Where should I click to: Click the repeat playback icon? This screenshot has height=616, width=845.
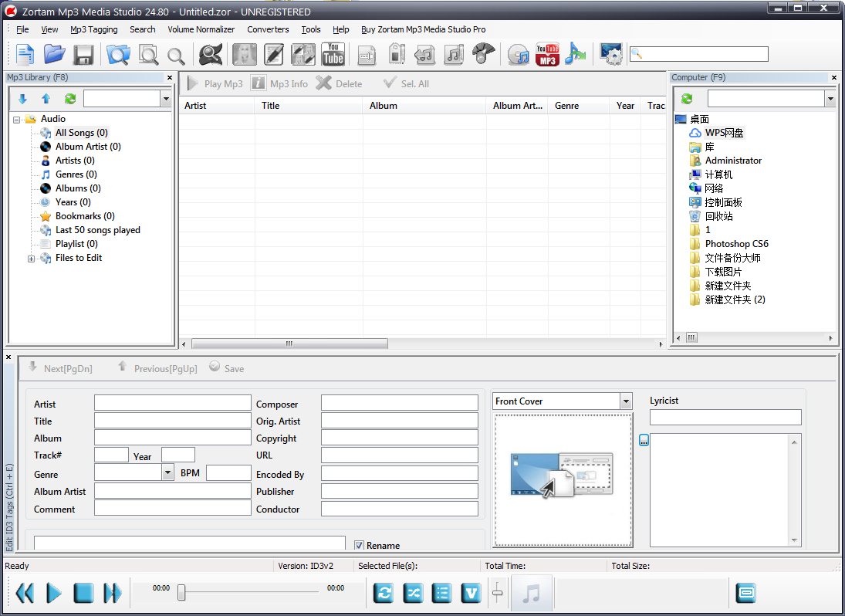coord(384,594)
